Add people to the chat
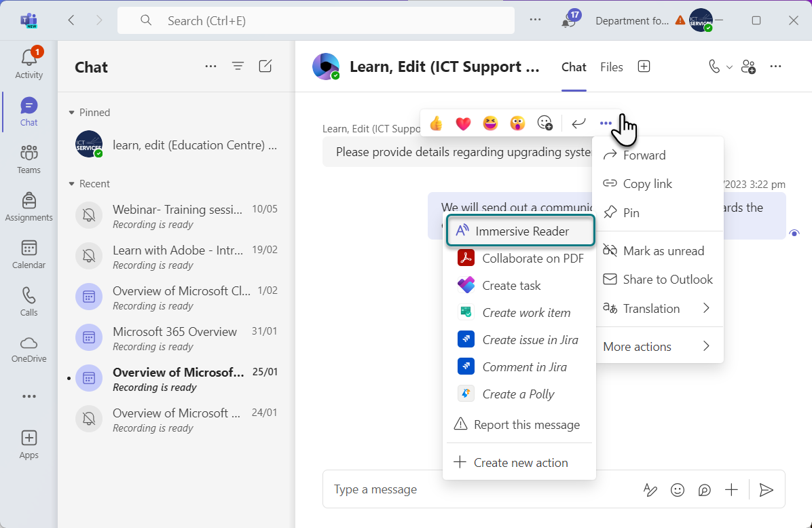 coord(748,67)
